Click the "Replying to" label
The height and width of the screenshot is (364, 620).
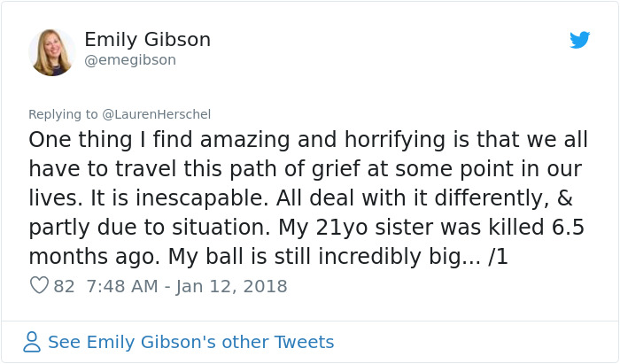pyautogui.click(x=63, y=114)
